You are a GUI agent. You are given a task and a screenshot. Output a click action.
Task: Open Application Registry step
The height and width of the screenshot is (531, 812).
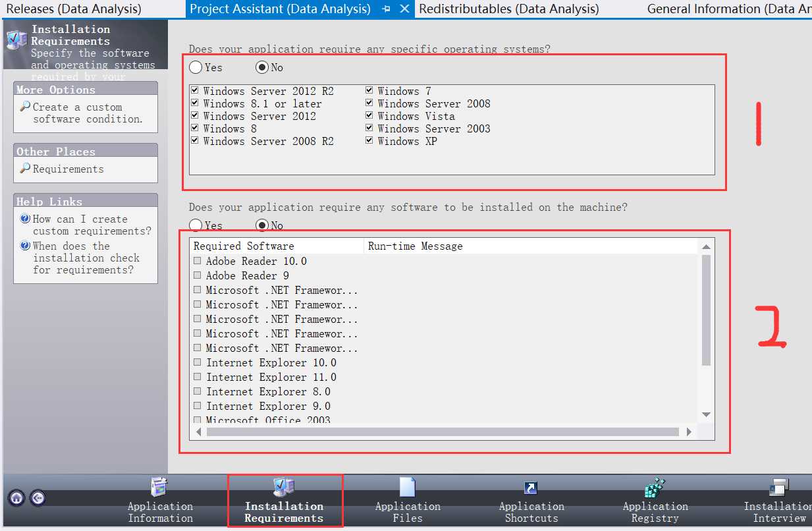tap(655, 501)
